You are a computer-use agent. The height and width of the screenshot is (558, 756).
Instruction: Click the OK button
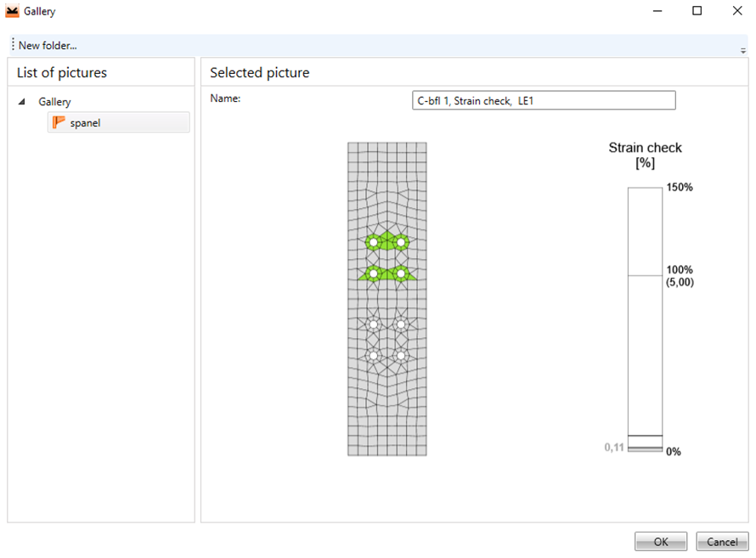click(x=661, y=542)
